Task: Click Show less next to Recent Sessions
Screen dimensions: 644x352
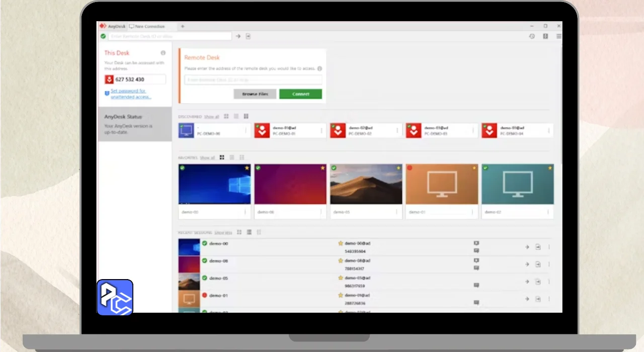Action: 223,233
